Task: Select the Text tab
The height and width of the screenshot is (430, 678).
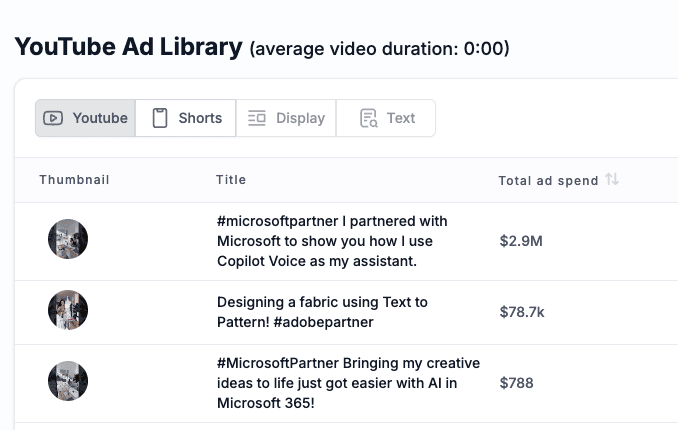Action: click(386, 118)
